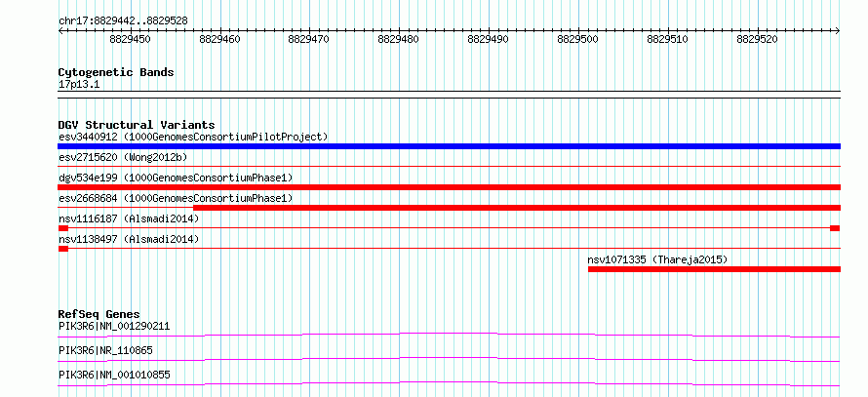This screenshot has width=868, height=397.
Task: Click ruler tick label 8829510
Action: tap(668, 39)
